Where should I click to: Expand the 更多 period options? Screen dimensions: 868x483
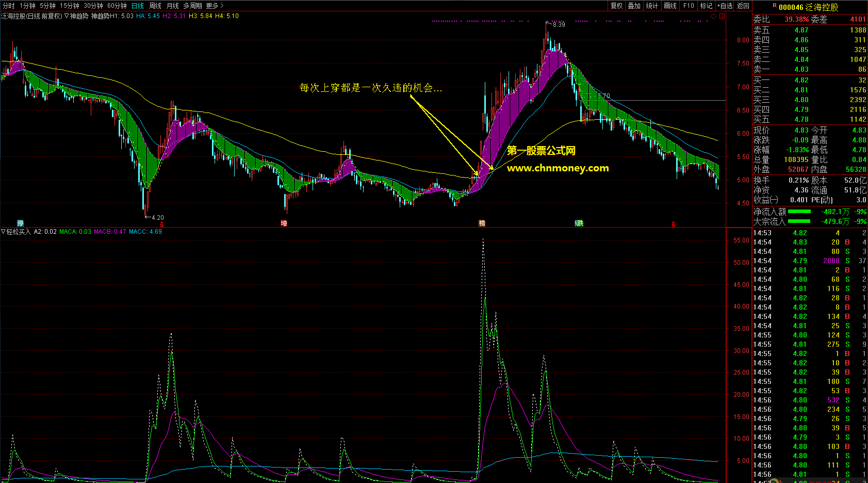215,6
